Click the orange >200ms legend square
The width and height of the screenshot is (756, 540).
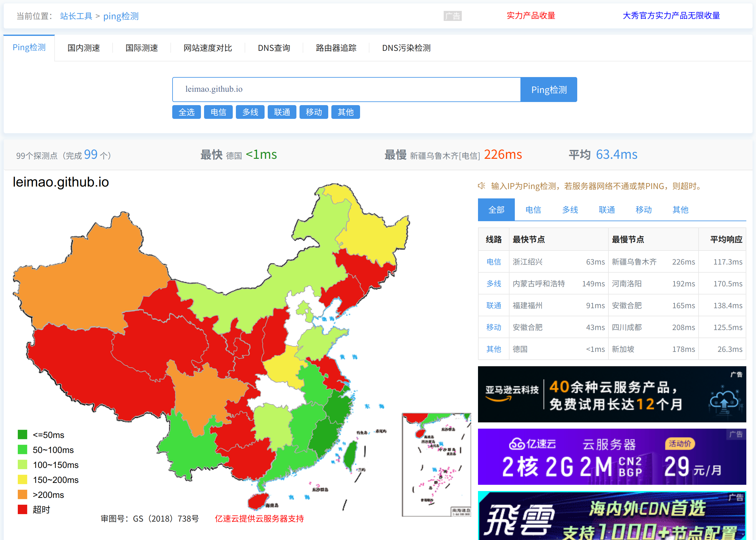(22, 494)
